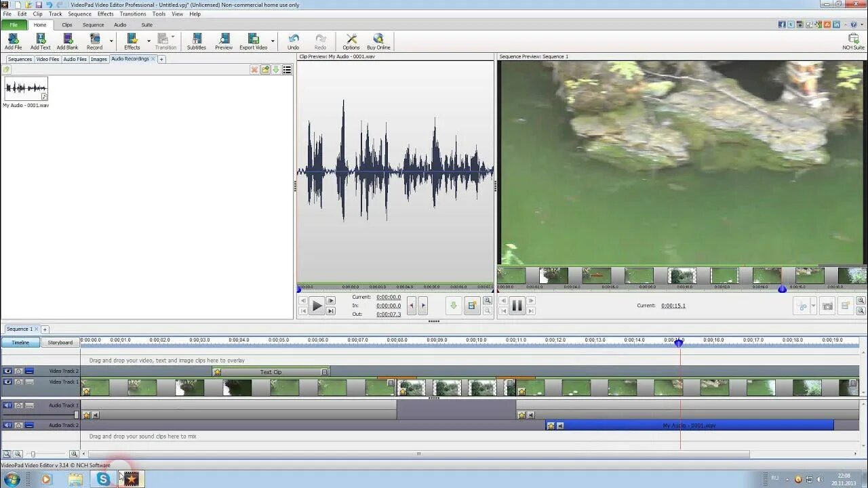Click the Record toolbar icon
Viewport: 868px width, 488px height.
click(94, 41)
